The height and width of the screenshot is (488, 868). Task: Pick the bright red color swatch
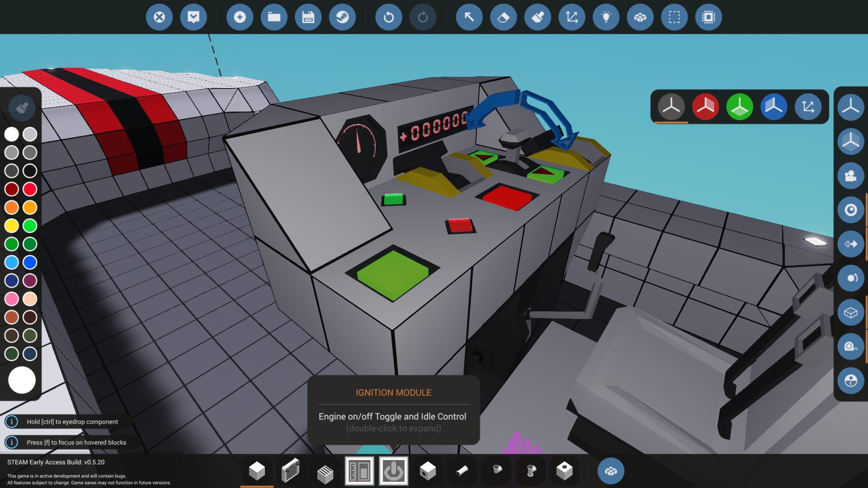pyautogui.click(x=30, y=189)
